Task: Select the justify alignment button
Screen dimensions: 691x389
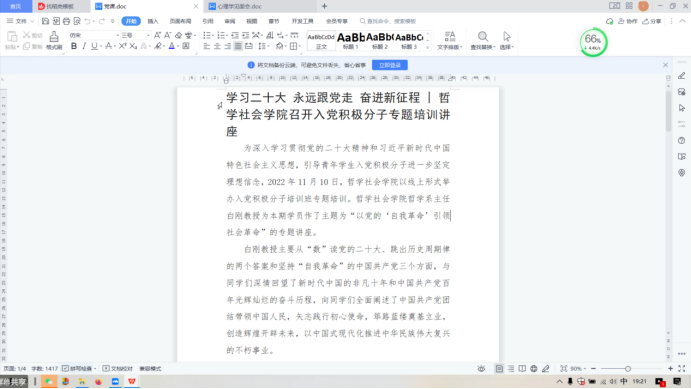Action: 238,46
